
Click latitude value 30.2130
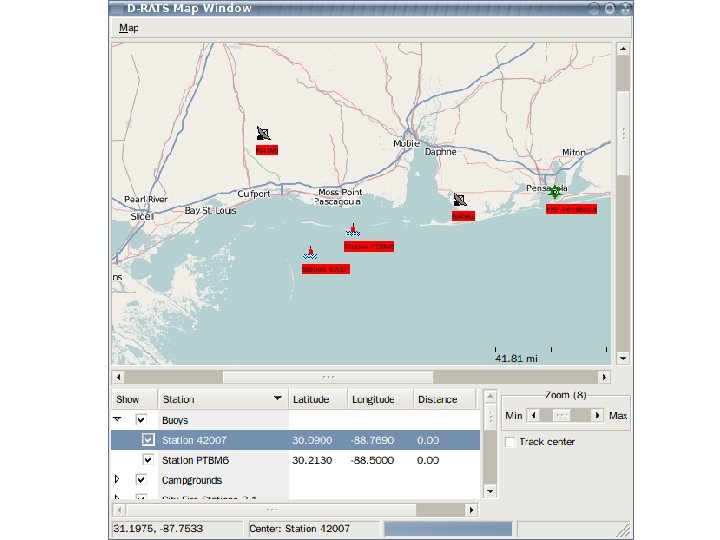click(312, 460)
